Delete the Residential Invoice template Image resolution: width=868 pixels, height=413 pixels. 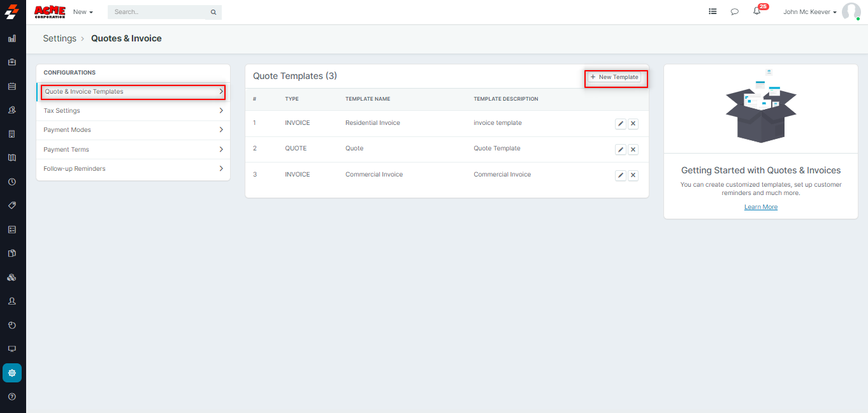tap(633, 124)
